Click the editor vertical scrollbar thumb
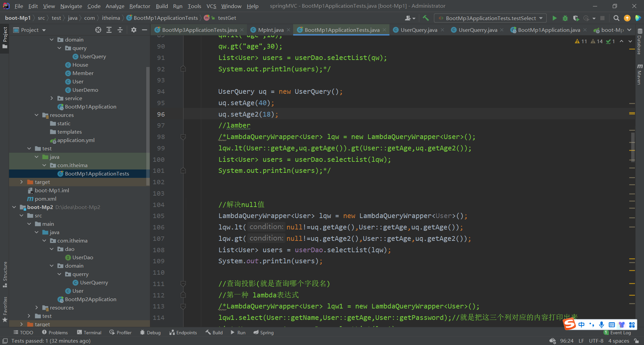The height and width of the screenshot is (345, 644). pyautogui.click(x=633, y=147)
